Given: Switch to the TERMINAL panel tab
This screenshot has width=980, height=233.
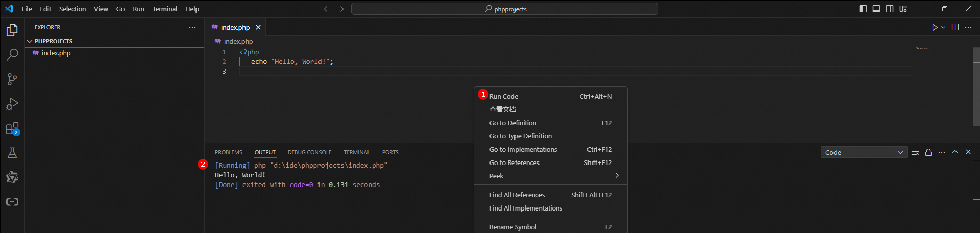Looking at the screenshot, I should click(356, 152).
